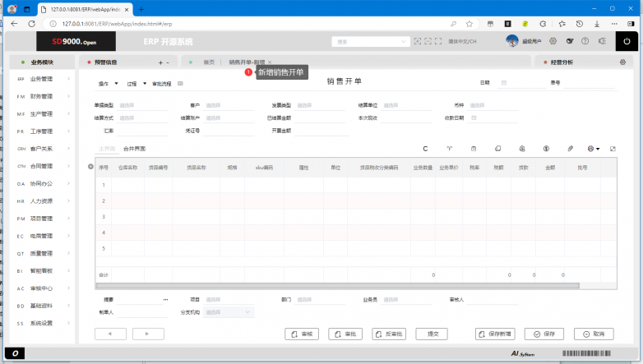This screenshot has height=364, width=643.
Task: Click the 保存新增 button
Action: (495, 334)
